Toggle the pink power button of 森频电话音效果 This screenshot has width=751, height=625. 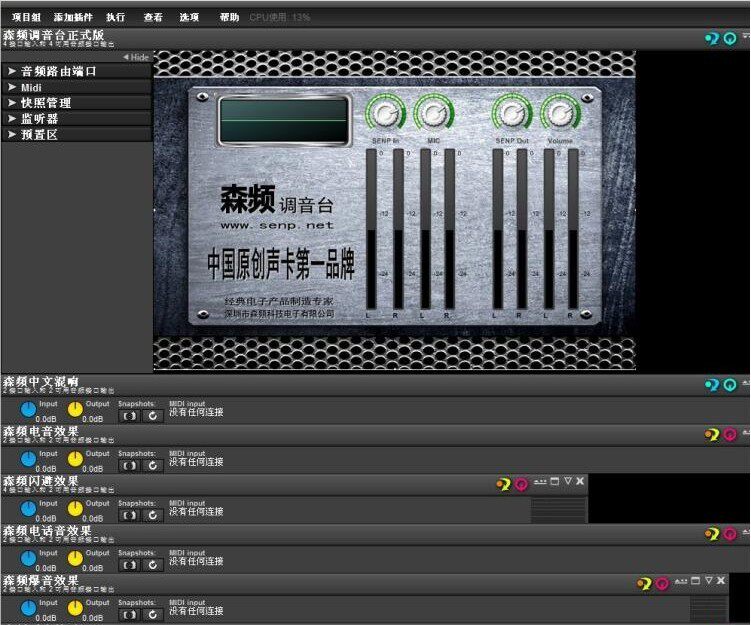[729, 534]
